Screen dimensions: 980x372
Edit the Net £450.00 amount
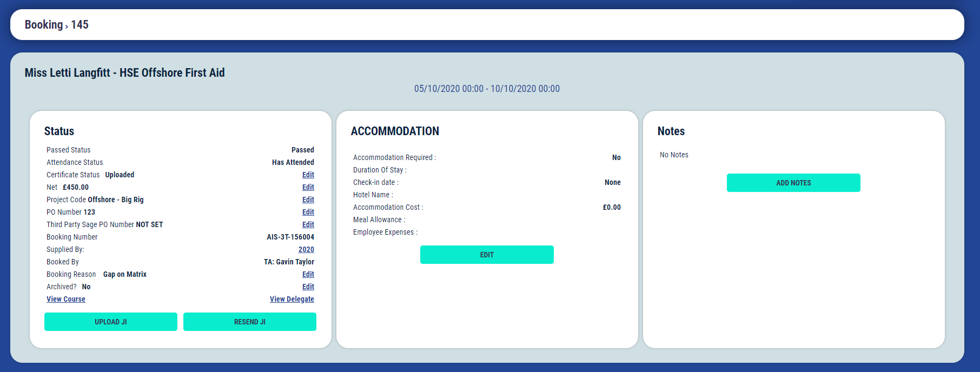pos(308,187)
